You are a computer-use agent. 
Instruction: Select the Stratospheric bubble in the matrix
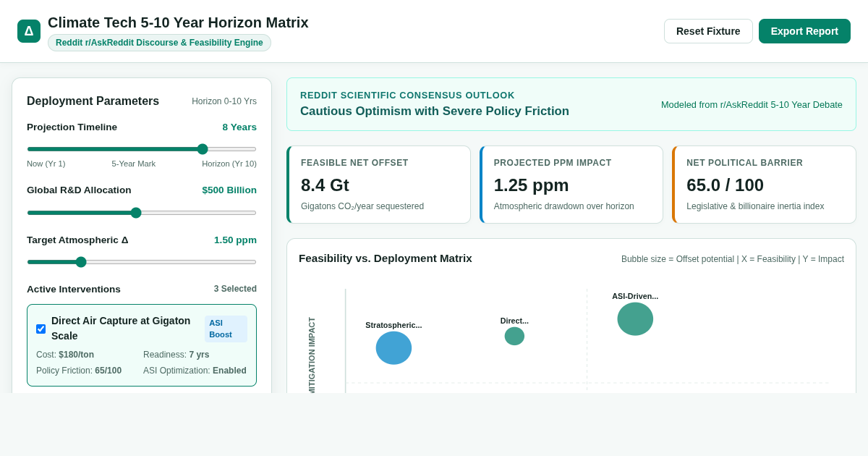click(x=393, y=348)
